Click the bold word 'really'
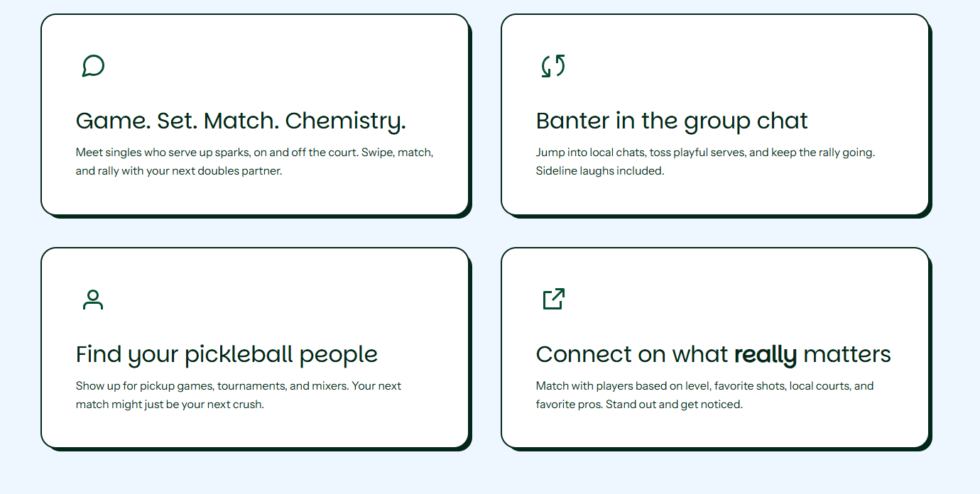The width and height of the screenshot is (980, 494). click(766, 354)
